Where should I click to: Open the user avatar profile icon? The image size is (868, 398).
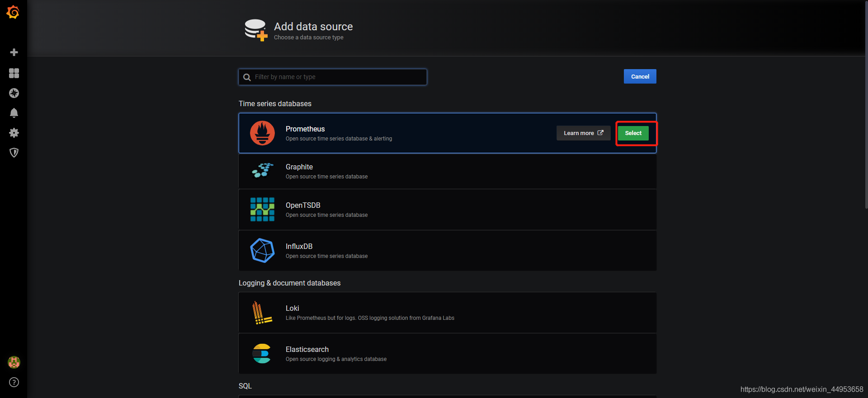point(14,362)
